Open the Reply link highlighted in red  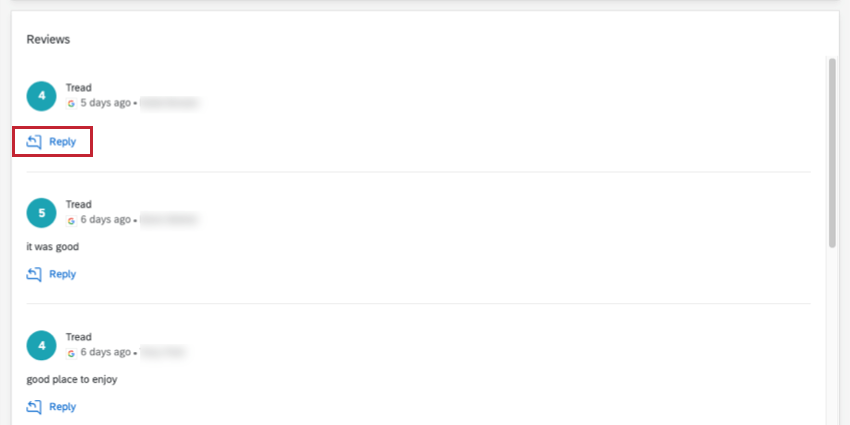click(x=52, y=142)
